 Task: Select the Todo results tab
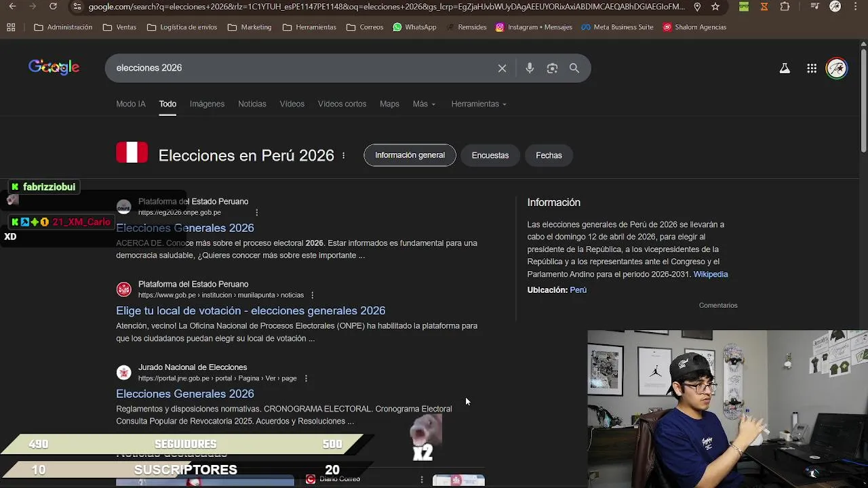[167, 104]
